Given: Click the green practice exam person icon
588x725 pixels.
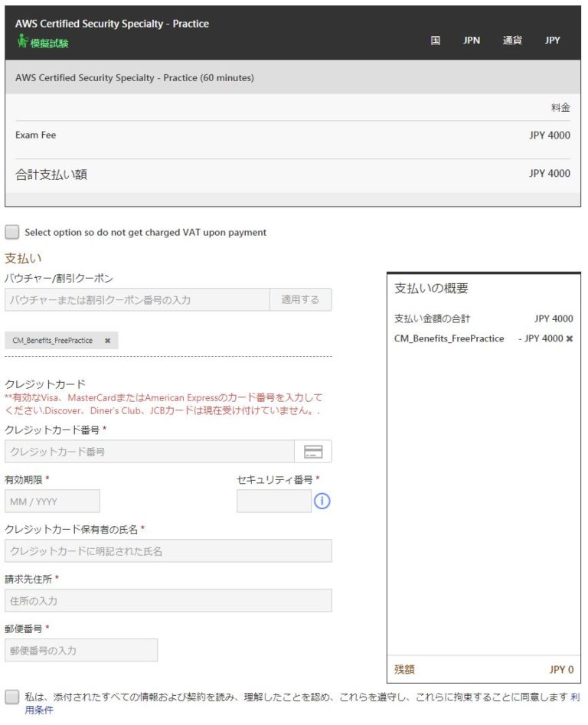Looking at the screenshot, I should pyautogui.click(x=21, y=43).
